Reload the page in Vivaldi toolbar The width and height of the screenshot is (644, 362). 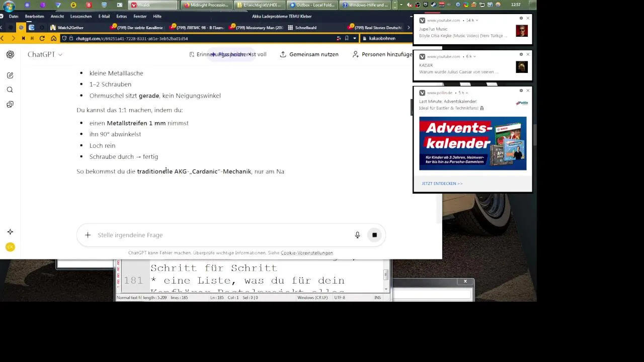[x=42, y=38]
